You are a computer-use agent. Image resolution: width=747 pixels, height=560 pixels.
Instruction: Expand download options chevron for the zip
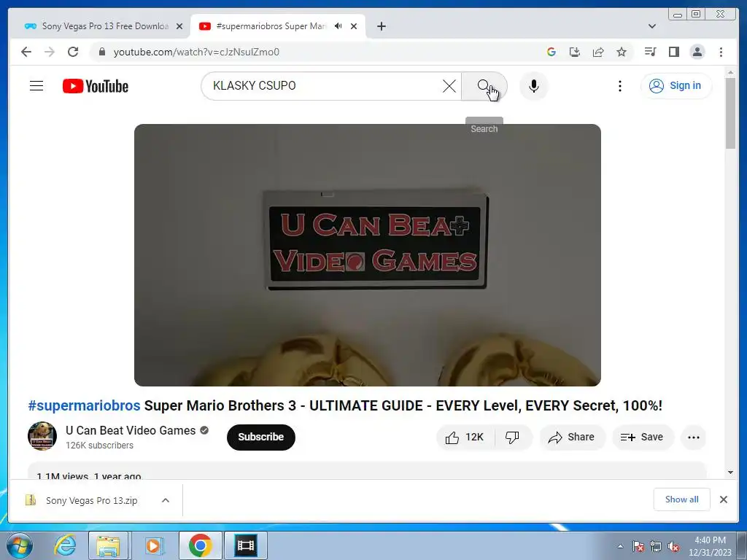(166, 500)
